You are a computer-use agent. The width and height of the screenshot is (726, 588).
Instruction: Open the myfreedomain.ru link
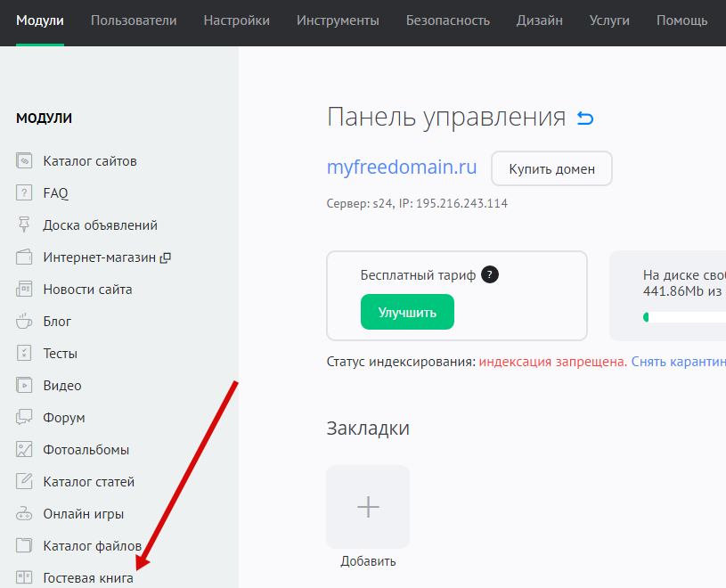point(402,167)
